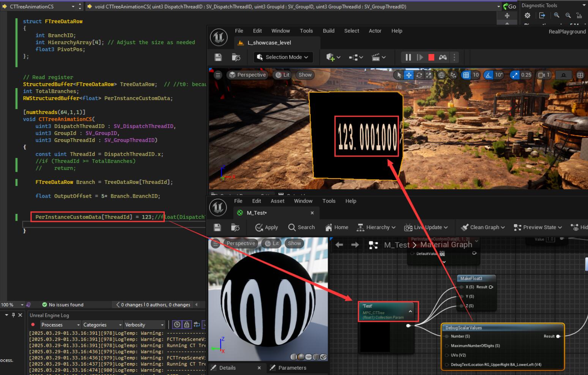Browse to asset icon in material editor toolbar

235,227
